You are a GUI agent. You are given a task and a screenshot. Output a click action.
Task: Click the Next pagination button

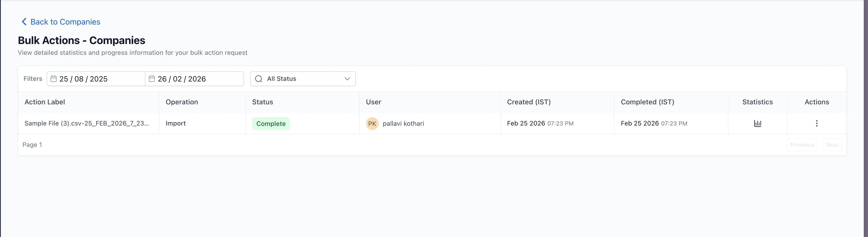[x=832, y=145]
